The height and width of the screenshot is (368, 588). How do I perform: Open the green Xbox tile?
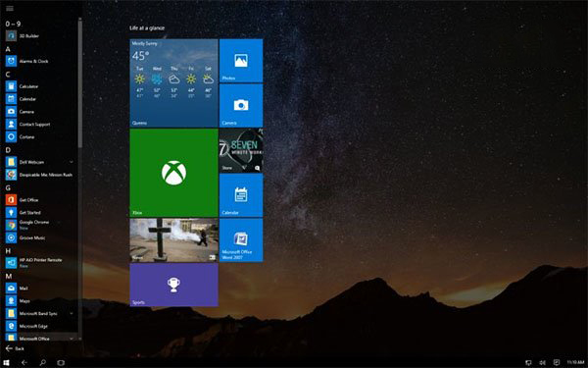(173, 173)
